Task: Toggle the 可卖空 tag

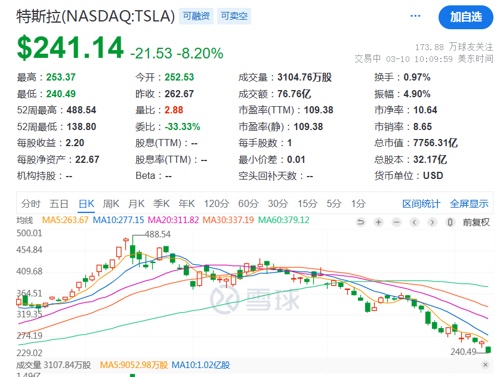Action: (x=234, y=16)
